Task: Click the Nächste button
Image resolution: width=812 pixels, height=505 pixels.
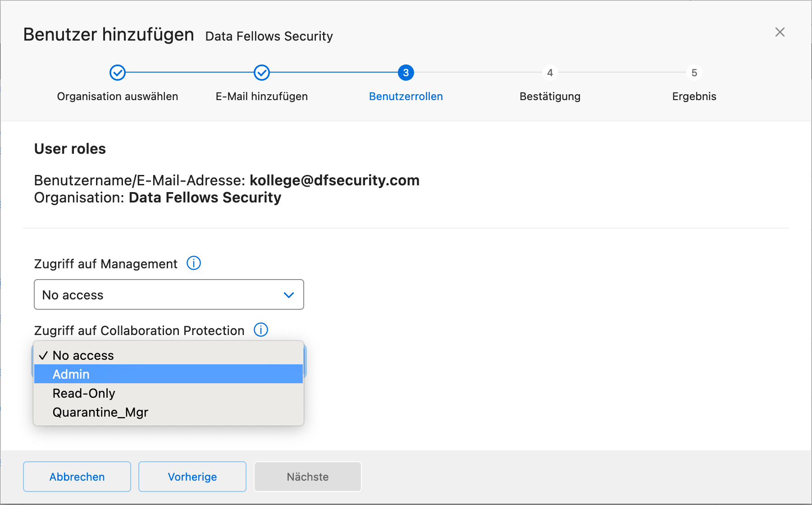Action: 308,477
